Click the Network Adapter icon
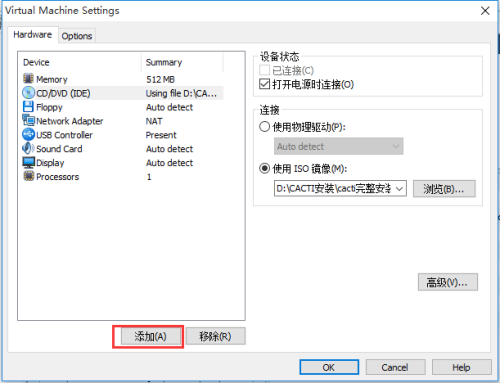 pyautogui.click(x=28, y=120)
